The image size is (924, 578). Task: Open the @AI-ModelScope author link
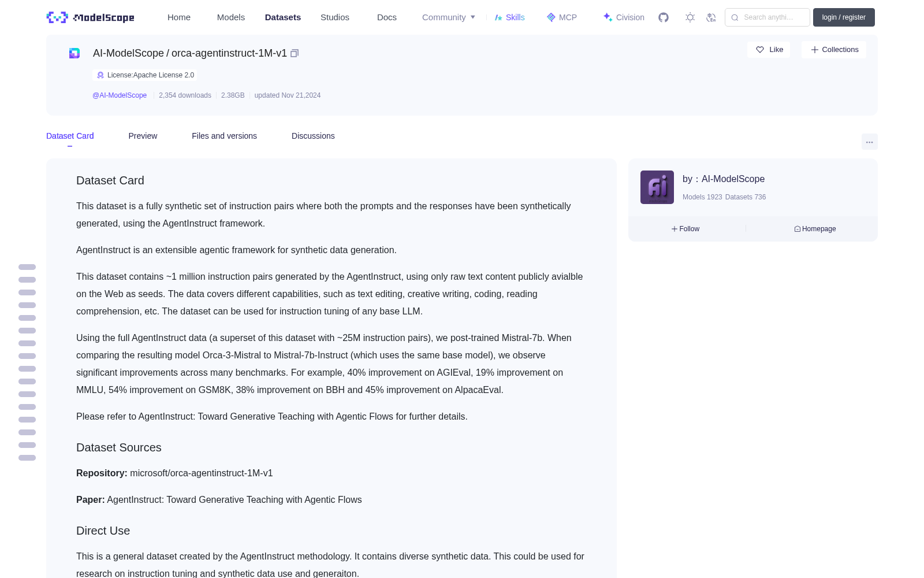[120, 95]
